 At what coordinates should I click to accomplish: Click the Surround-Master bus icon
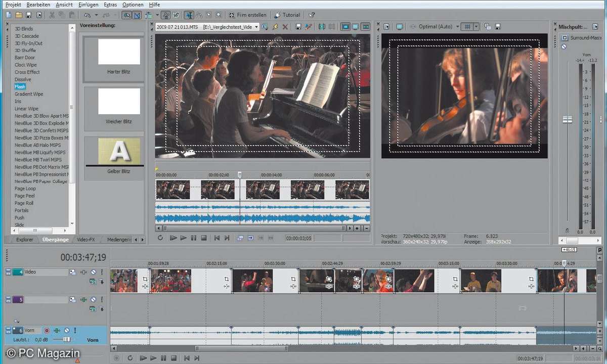[x=565, y=38]
